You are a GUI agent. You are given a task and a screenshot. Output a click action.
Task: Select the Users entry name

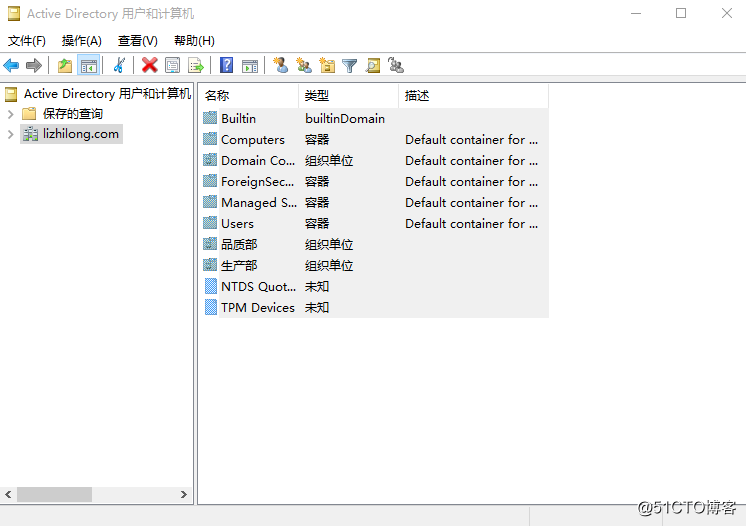[237, 224]
